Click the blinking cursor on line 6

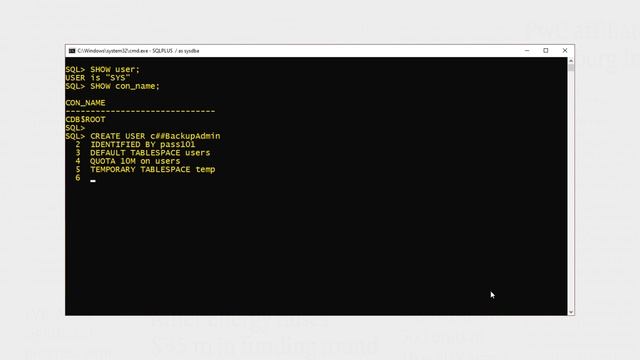93,180
